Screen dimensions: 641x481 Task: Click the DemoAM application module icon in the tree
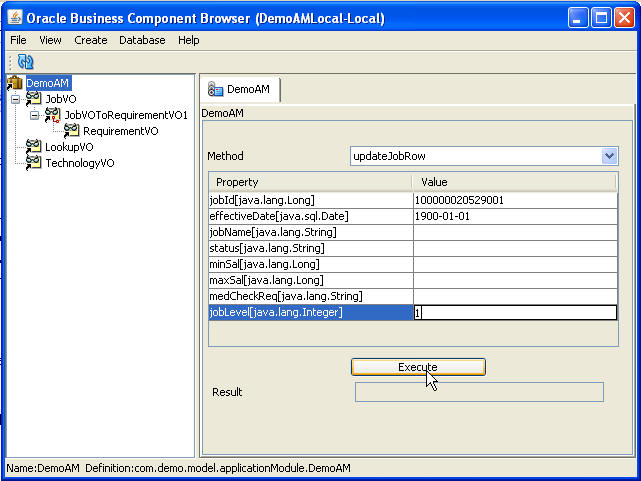(15, 83)
